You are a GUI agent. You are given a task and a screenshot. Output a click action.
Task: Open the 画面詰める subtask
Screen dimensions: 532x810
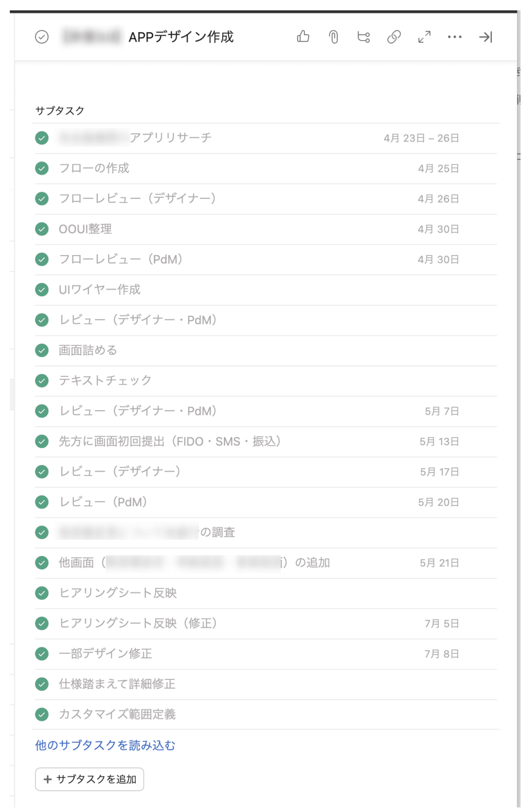coord(265,350)
